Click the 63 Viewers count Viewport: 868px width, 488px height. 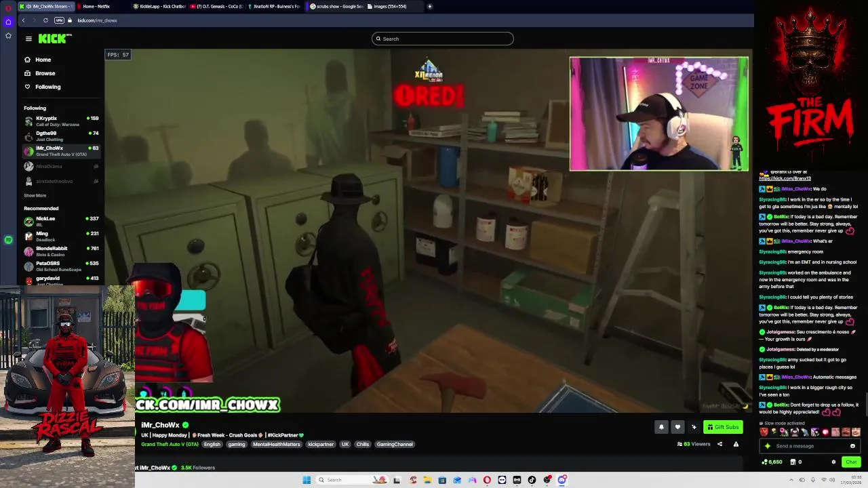point(693,444)
